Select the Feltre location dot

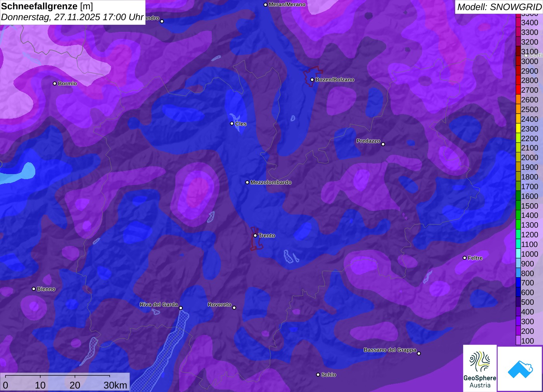[465, 258]
